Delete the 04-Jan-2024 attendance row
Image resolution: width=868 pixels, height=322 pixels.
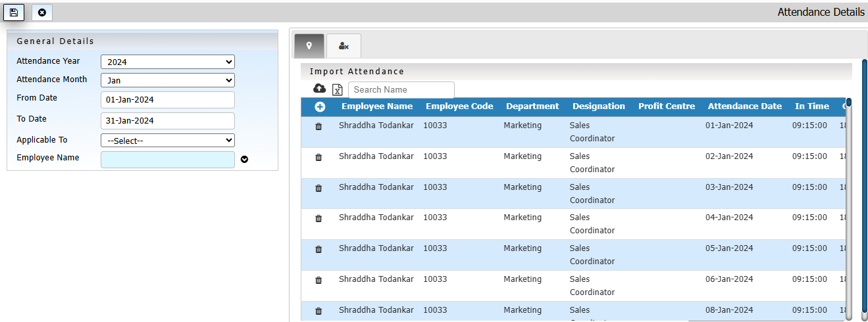319,218
